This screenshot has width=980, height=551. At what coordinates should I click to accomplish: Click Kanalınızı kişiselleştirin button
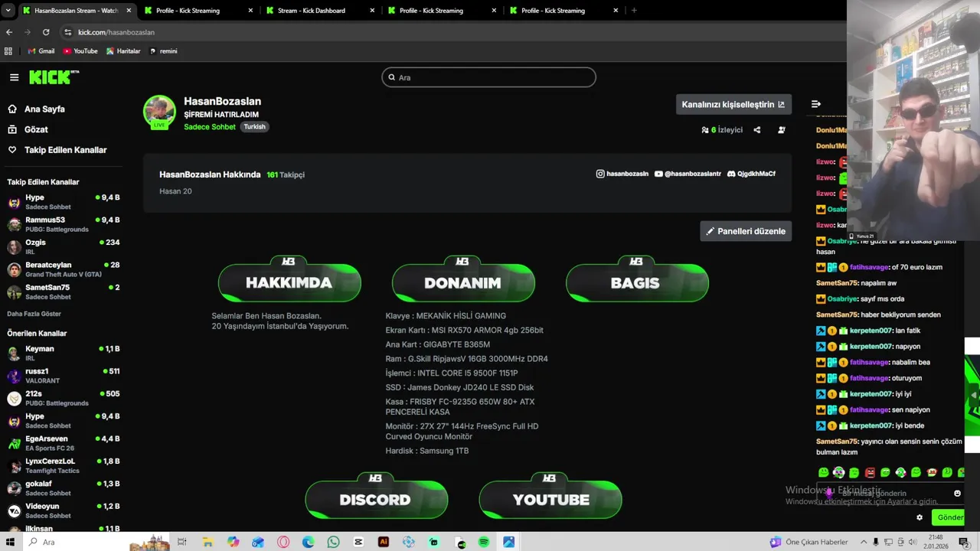point(733,105)
